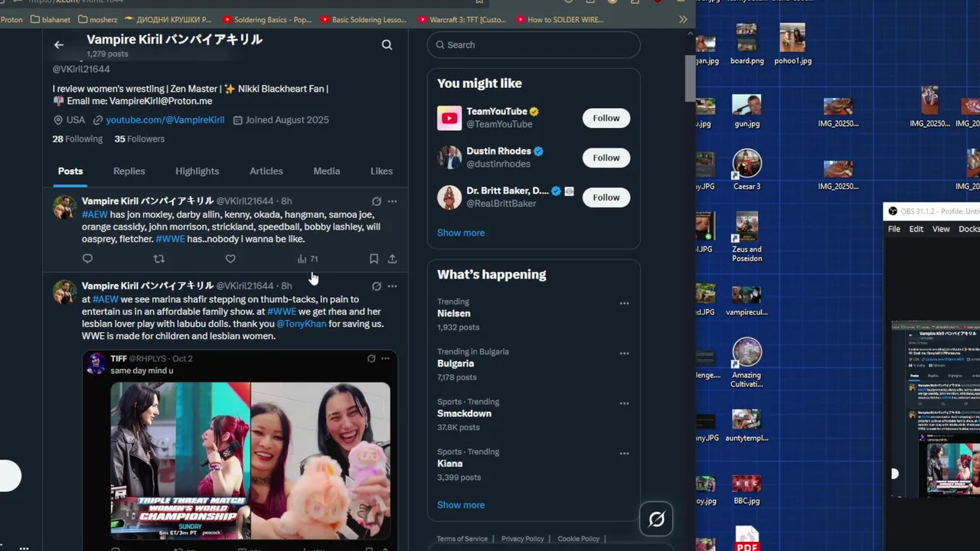
Task: Open board.png desktop icon
Action: click(746, 44)
